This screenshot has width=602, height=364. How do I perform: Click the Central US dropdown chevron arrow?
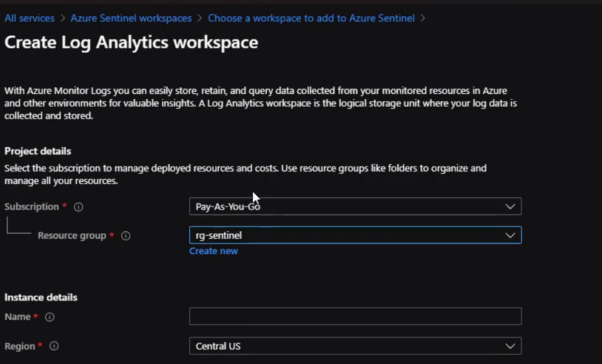[x=510, y=346]
